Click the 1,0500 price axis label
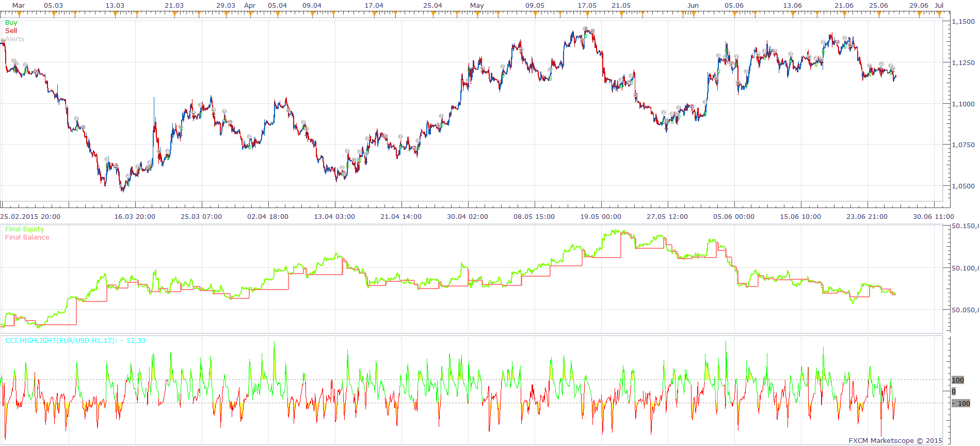The image size is (980, 446). pyautogui.click(x=963, y=186)
